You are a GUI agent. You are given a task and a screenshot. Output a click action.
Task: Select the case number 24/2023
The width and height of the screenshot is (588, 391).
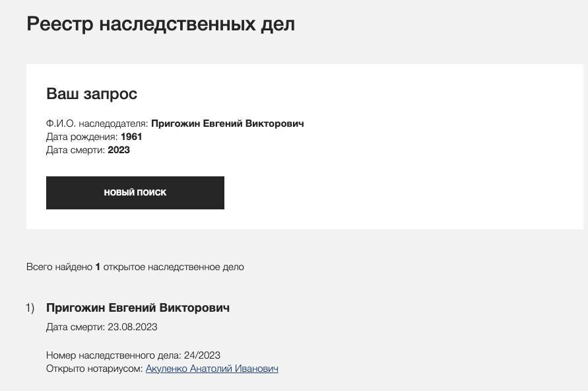click(x=202, y=355)
